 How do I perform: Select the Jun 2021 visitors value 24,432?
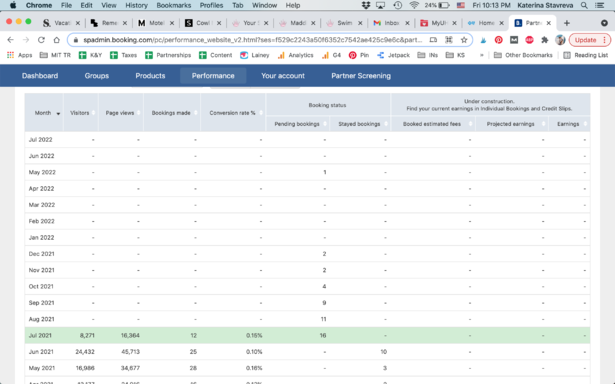[85, 352]
